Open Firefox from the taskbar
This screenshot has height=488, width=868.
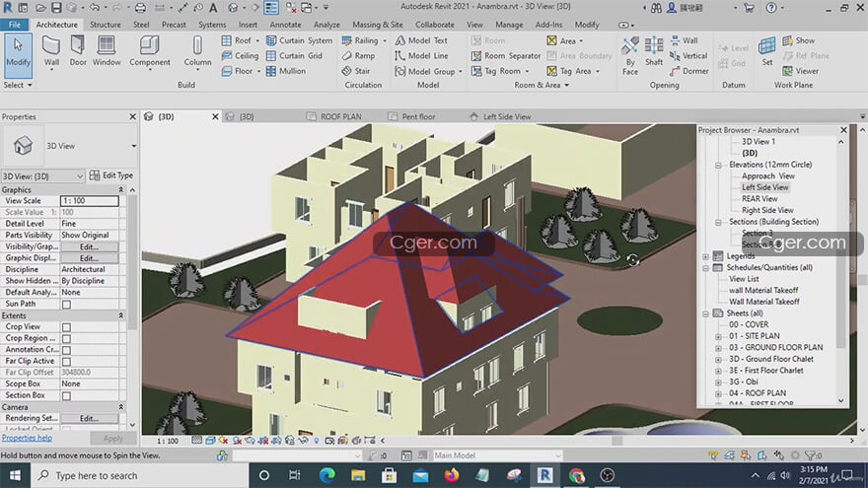(451, 476)
